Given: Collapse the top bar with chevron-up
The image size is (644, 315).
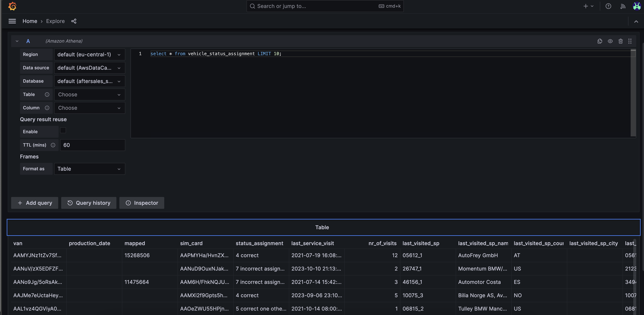Looking at the screenshot, I should click(x=636, y=21).
